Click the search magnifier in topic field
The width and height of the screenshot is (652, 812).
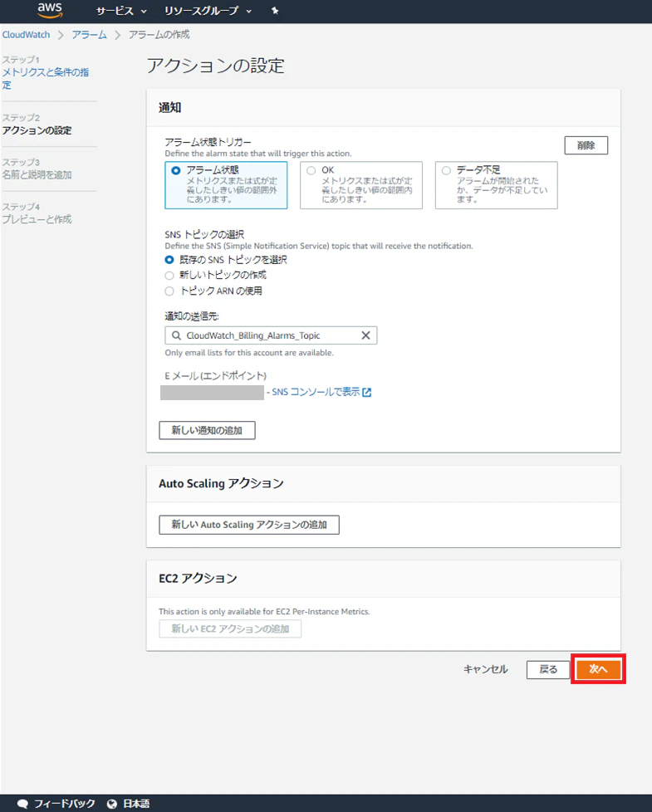(176, 335)
